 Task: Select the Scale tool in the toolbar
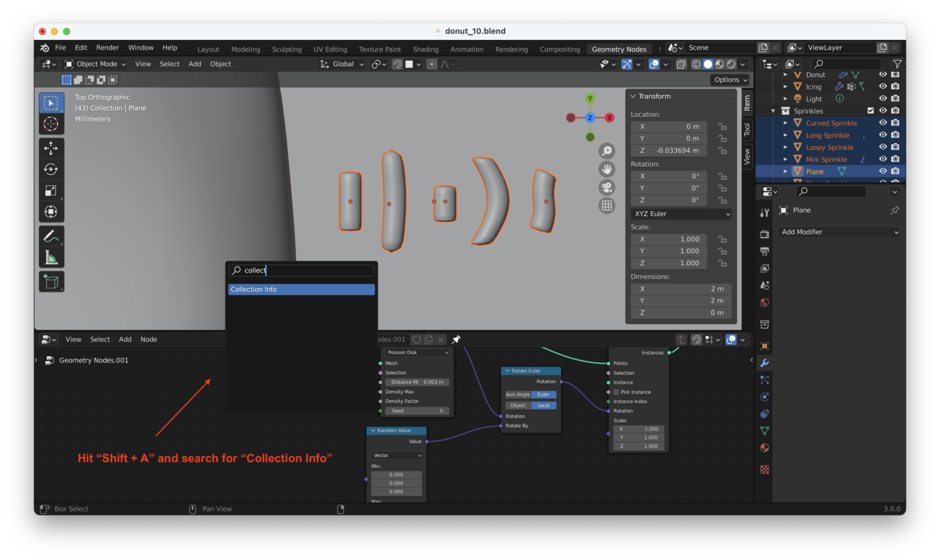pyautogui.click(x=51, y=191)
